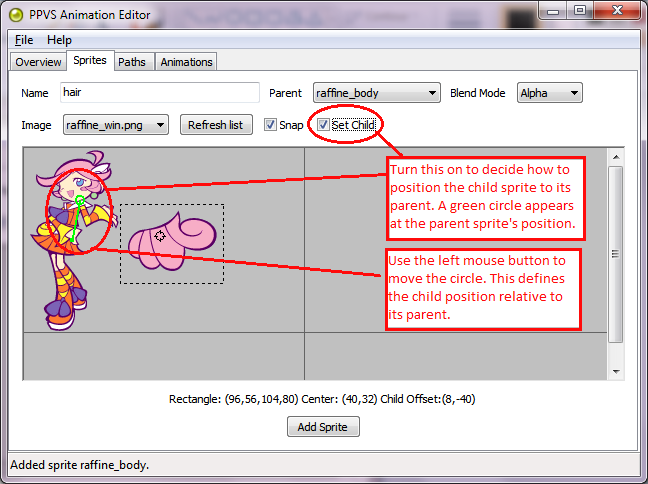This screenshot has width=648, height=484.
Task: Click the Rectangle and Center info text
Action: click(322, 399)
